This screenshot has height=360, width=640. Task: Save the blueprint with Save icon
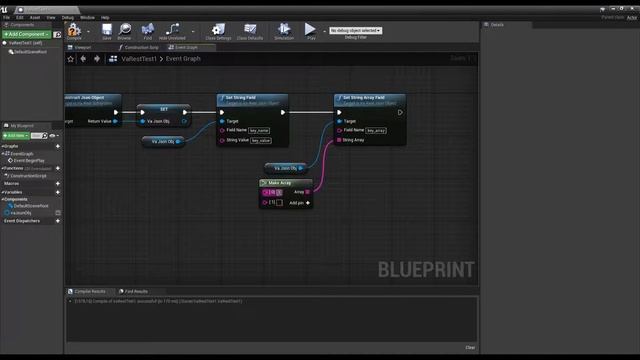pyautogui.click(x=107, y=31)
